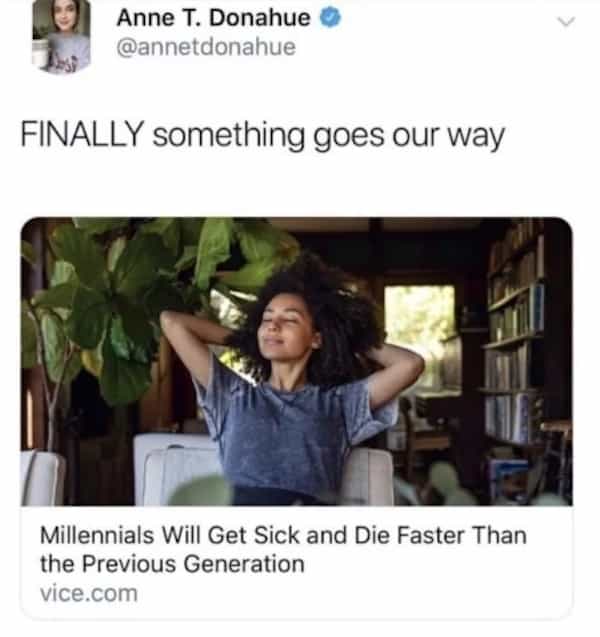
Task: Open Anne T. Donahue's profile picture
Action: pos(61,35)
